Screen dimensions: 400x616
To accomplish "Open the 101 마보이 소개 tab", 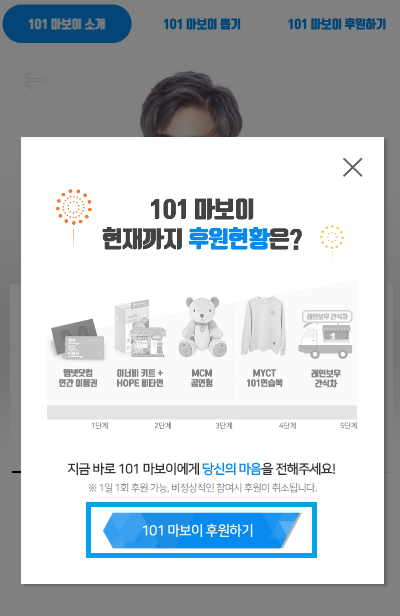I will [x=67, y=24].
